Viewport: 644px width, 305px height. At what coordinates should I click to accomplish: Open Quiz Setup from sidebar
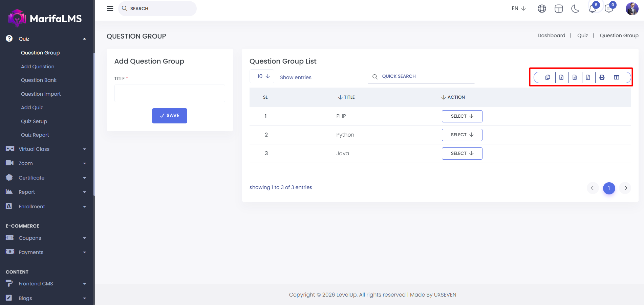(34, 121)
